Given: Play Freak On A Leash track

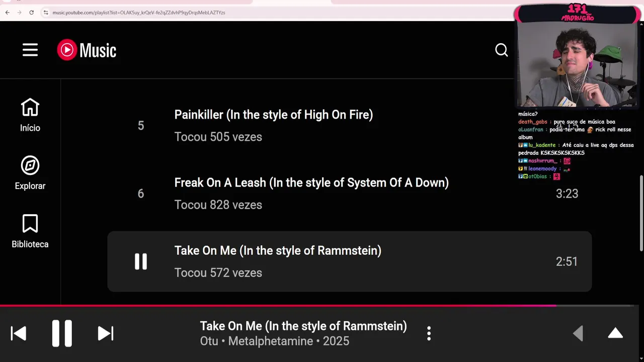Looking at the screenshot, I should (x=311, y=183).
